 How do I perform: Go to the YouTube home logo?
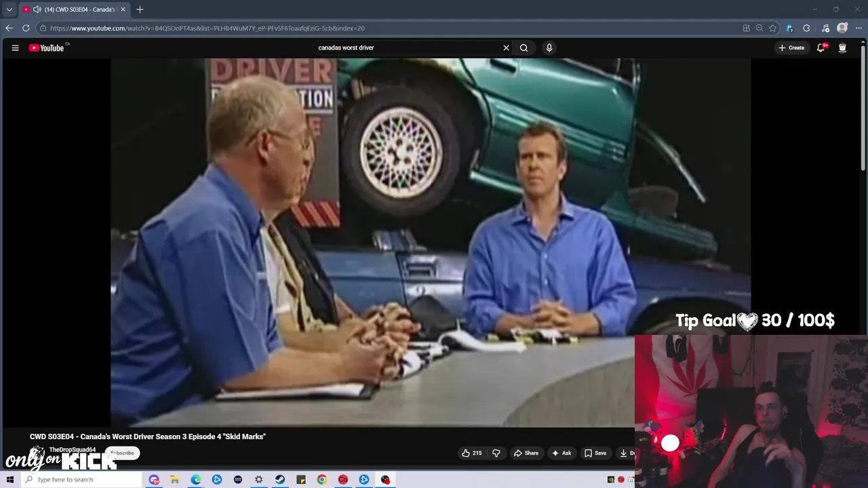tap(46, 47)
